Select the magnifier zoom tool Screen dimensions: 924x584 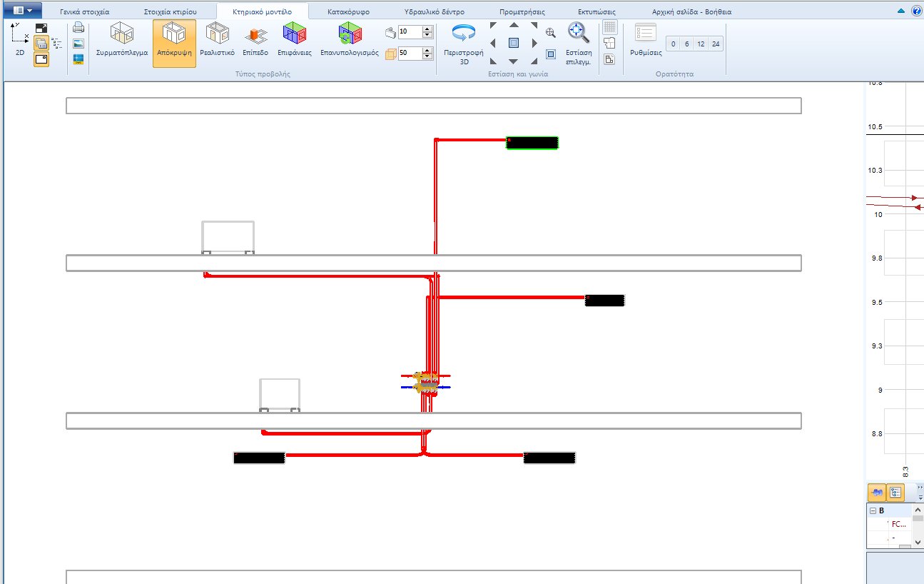pyautogui.click(x=550, y=32)
